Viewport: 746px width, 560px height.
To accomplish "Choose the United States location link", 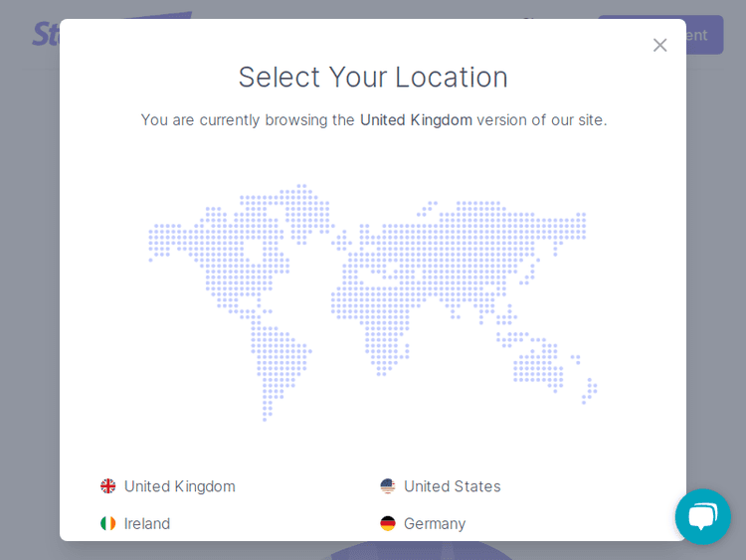I will coord(452,486).
